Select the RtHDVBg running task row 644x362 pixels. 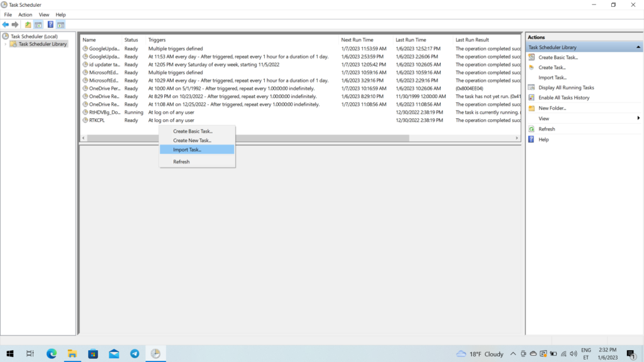click(x=101, y=112)
